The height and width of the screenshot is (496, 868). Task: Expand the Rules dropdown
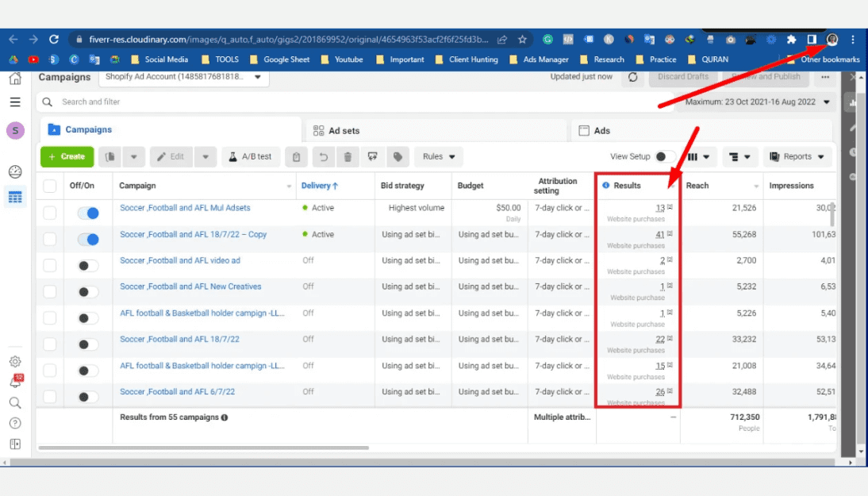(x=439, y=157)
